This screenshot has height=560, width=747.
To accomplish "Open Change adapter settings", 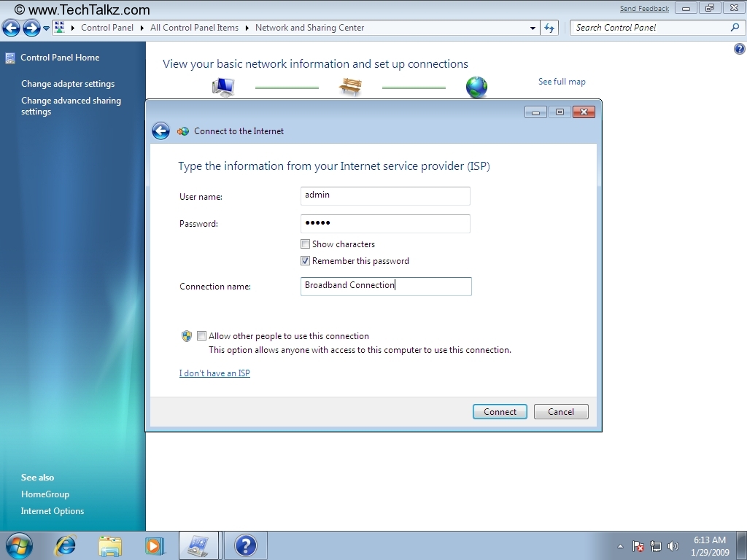I will tap(68, 84).
